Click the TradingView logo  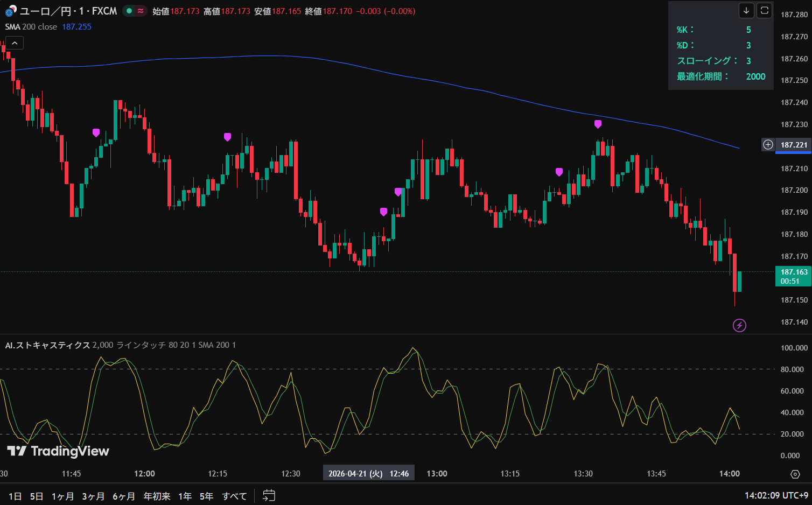(58, 451)
